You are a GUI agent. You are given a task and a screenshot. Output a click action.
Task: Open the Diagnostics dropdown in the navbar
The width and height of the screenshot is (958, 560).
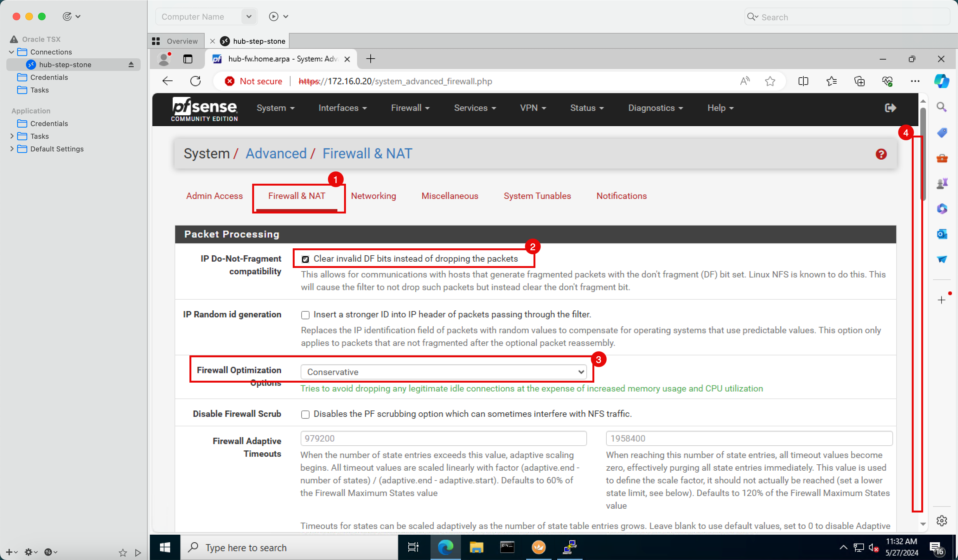[x=655, y=108]
